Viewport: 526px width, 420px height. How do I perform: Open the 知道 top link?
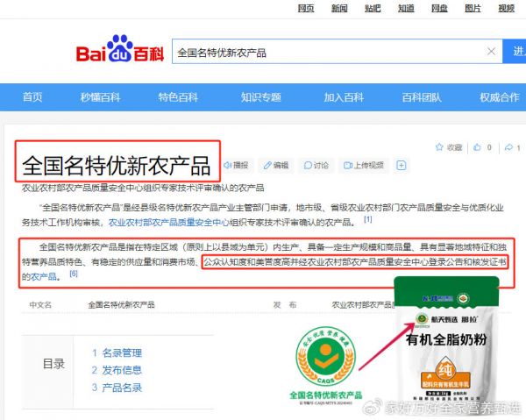[406, 9]
